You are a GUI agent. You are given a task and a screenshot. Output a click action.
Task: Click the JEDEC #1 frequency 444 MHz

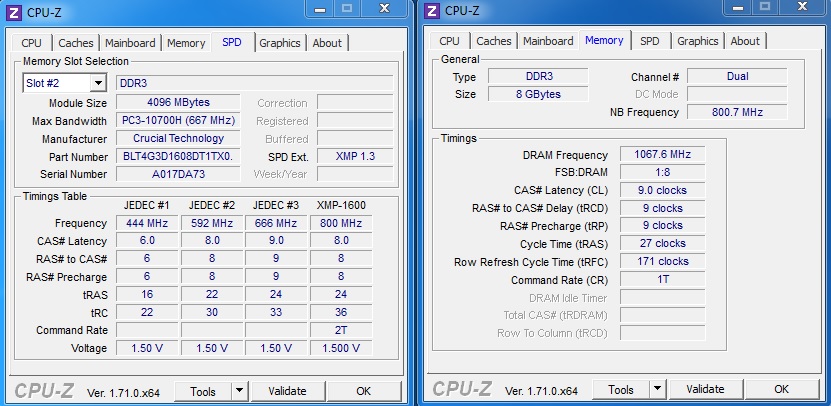[x=147, y=223]
